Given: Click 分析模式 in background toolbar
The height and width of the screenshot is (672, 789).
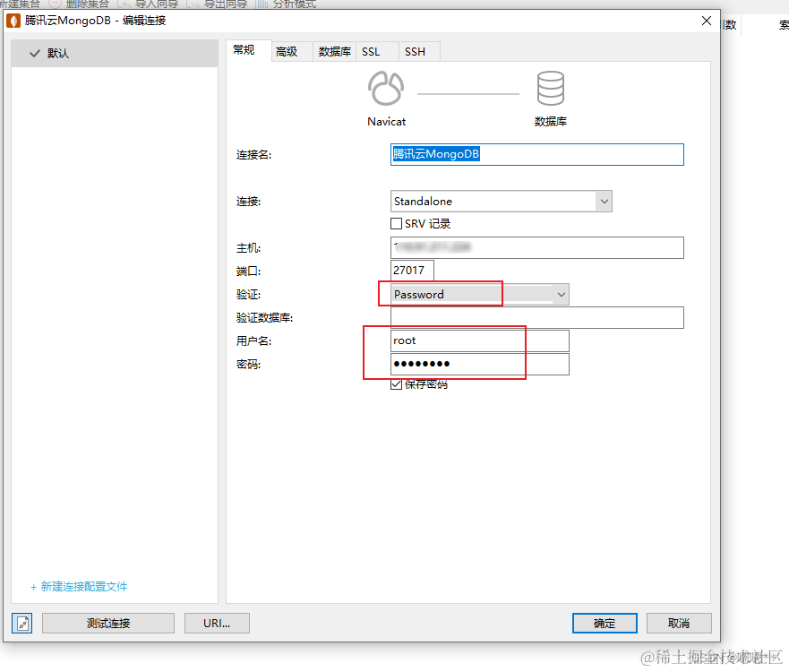Looking at the screenshot, I should pyautogui.click(x=286, y=4).
